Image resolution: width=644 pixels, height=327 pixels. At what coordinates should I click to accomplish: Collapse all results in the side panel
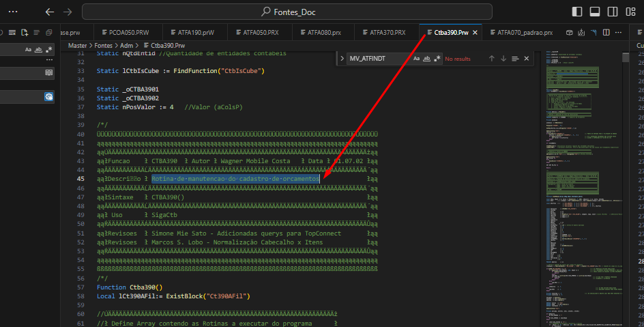[x=49, y=33]
